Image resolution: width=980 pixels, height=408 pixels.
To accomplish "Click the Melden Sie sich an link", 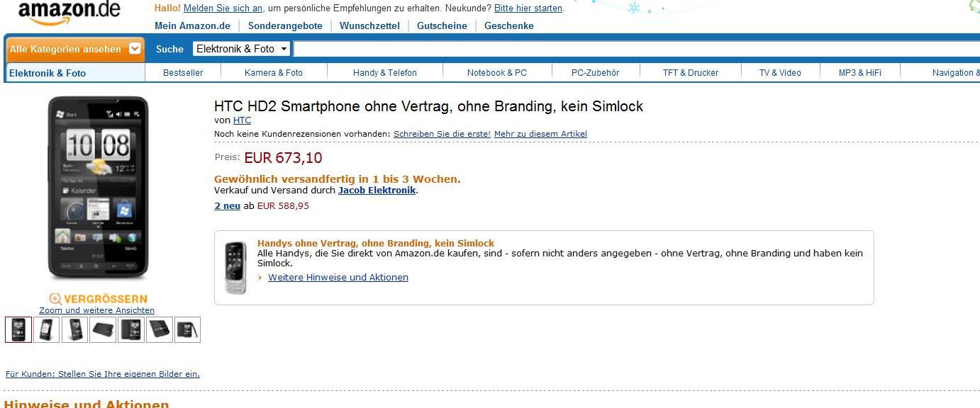I will click(x=223, y=8).
